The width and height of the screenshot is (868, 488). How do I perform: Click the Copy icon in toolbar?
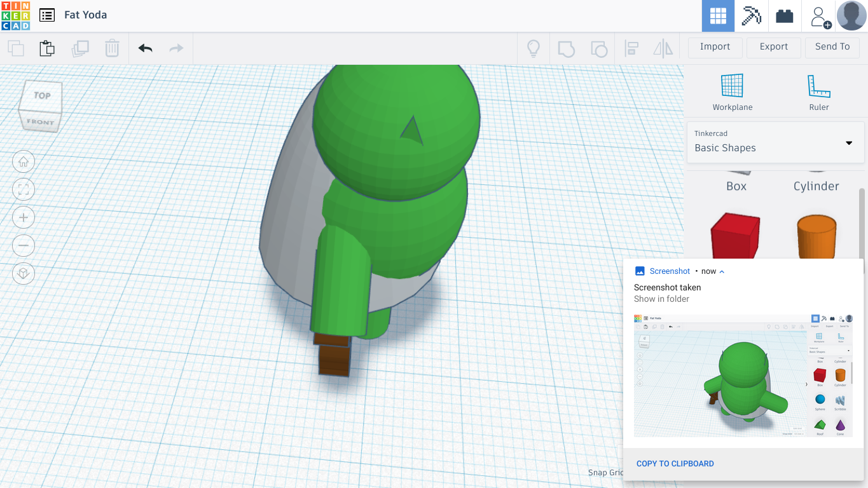16,48
